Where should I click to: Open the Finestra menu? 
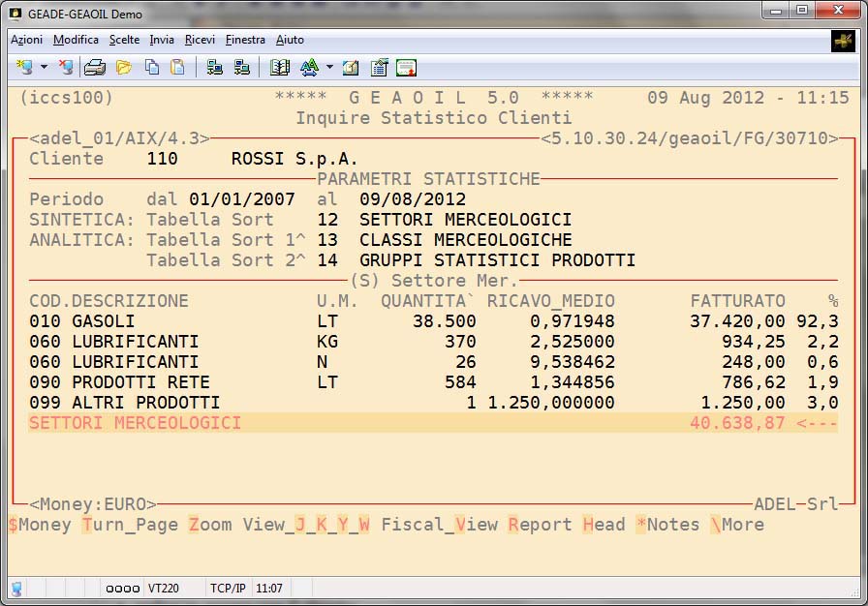tap(245, 40)
